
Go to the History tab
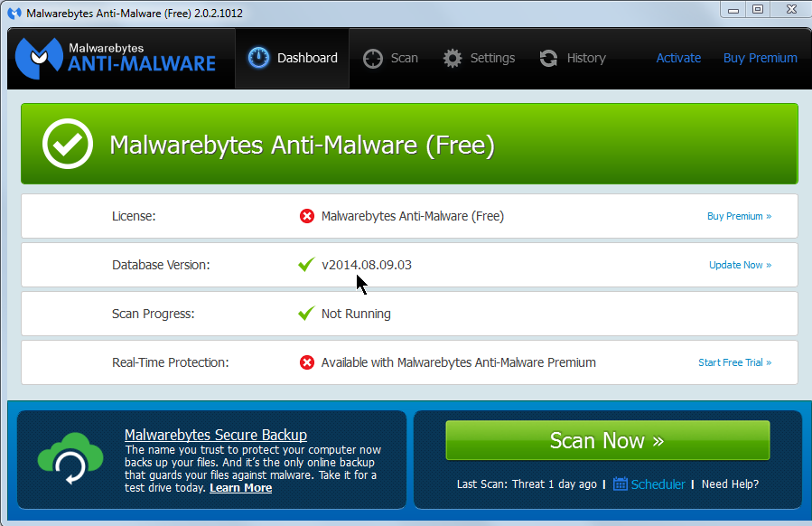coord(573,58)
